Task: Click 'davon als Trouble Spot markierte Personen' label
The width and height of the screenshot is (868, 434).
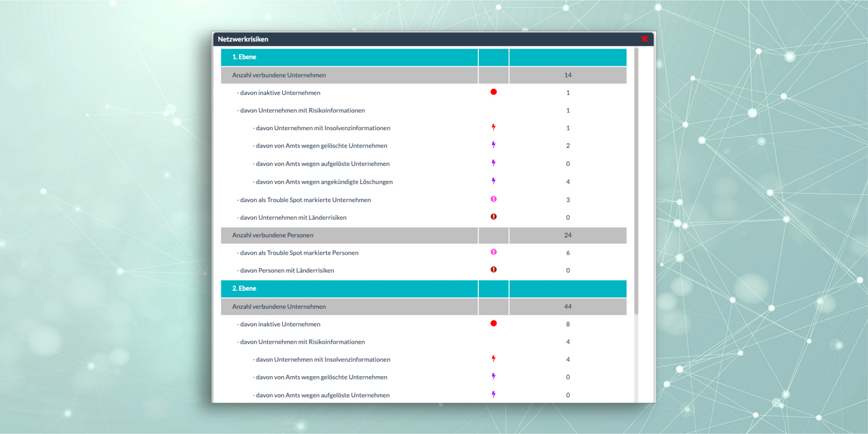Action: tap(299, 253)
